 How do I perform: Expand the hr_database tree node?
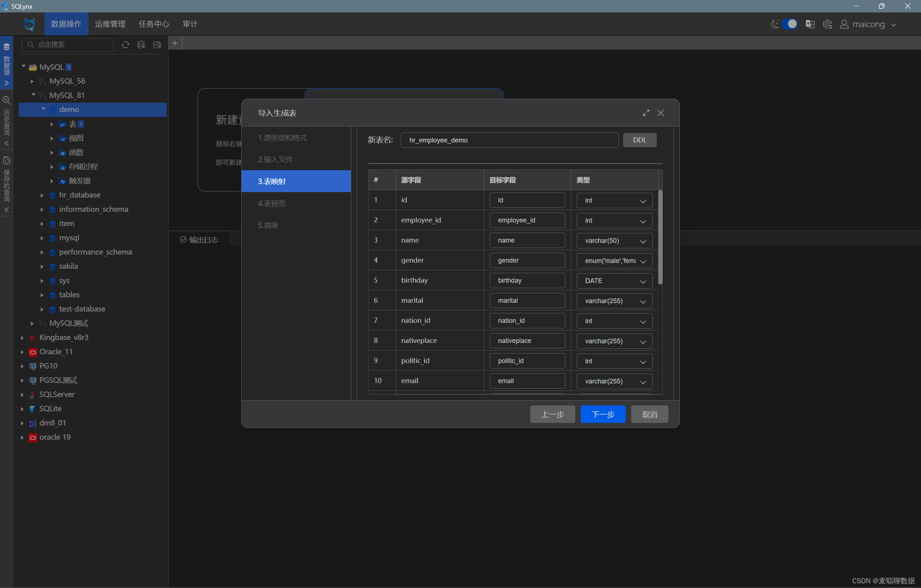pyautogui.click(x=42, y=195)
